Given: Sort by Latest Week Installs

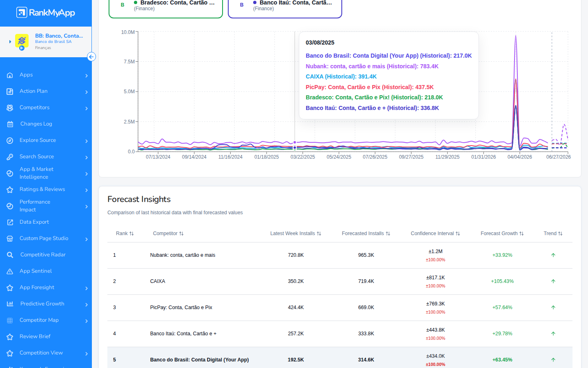Looking at the screenshot, I should 296,233.
